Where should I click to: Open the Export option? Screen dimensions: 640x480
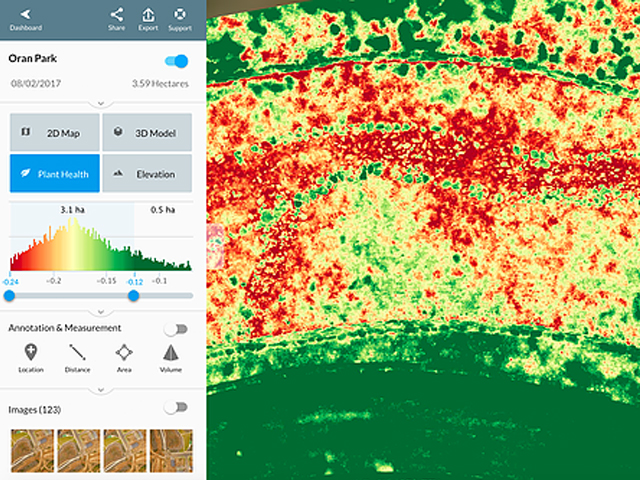click(148, 18)
